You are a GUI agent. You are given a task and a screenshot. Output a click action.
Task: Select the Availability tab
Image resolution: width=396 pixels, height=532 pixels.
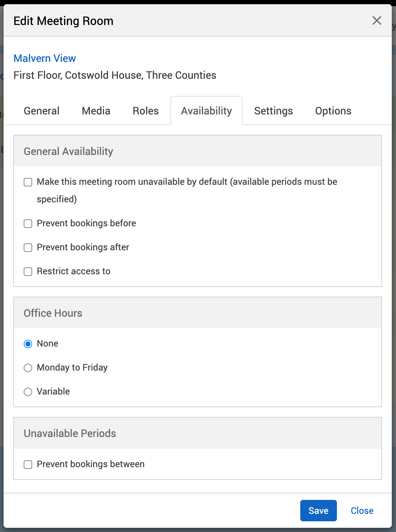click(206, 111)
